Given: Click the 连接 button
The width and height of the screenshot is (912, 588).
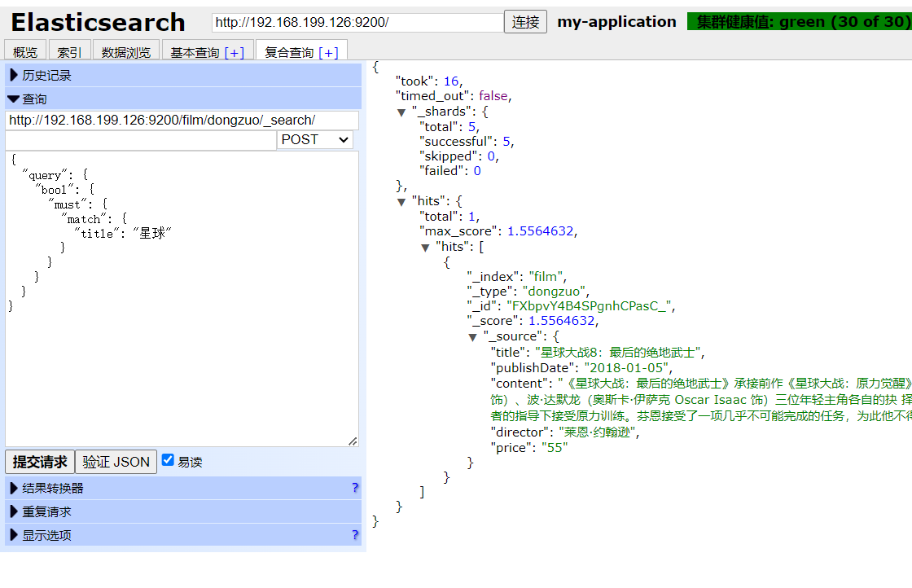Looking at the screenshot, I should 525,22.
